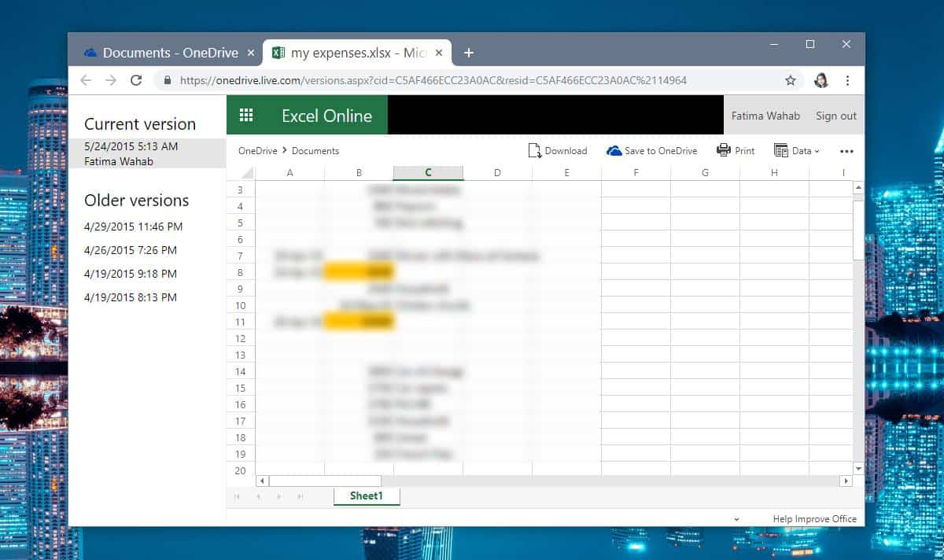Select column D header
The width and height of the screenshot is (944, 560).
coord(497,173)
